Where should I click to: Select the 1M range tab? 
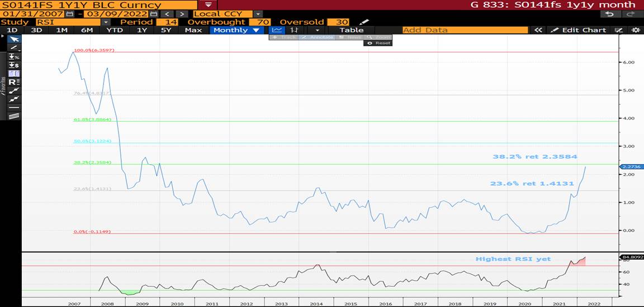coord(61,30)
